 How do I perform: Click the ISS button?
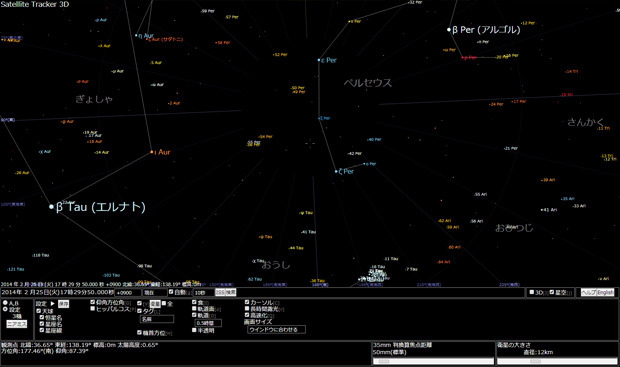(220, 292)
